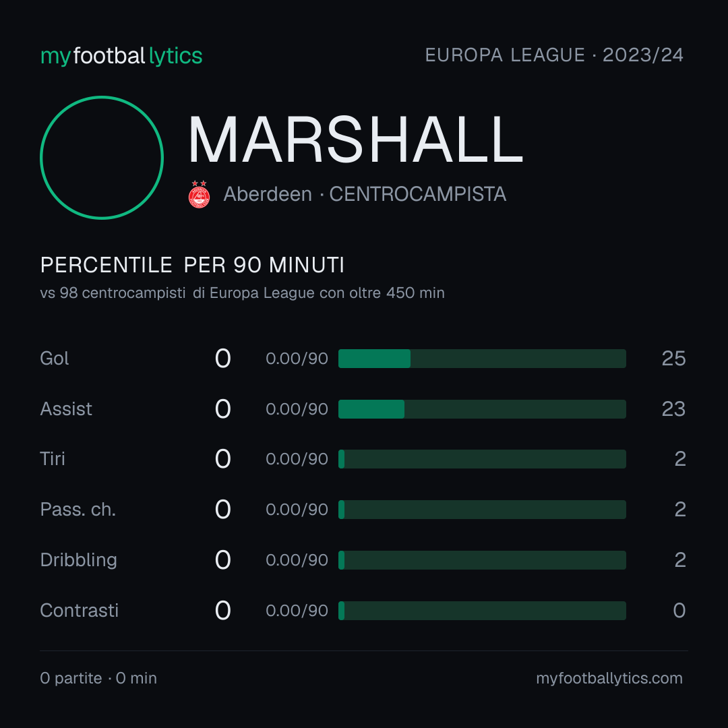Click the Dribbling stat label

(78, 560)
